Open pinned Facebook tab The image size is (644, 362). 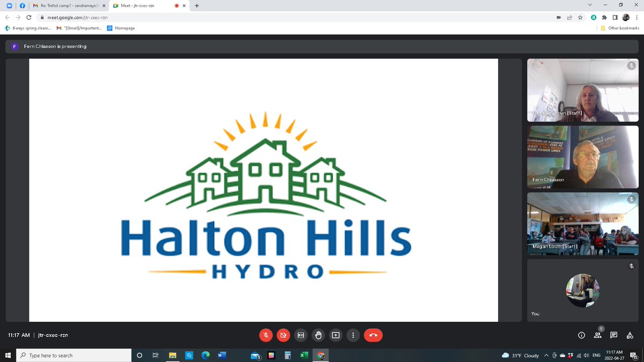point(23,6)
